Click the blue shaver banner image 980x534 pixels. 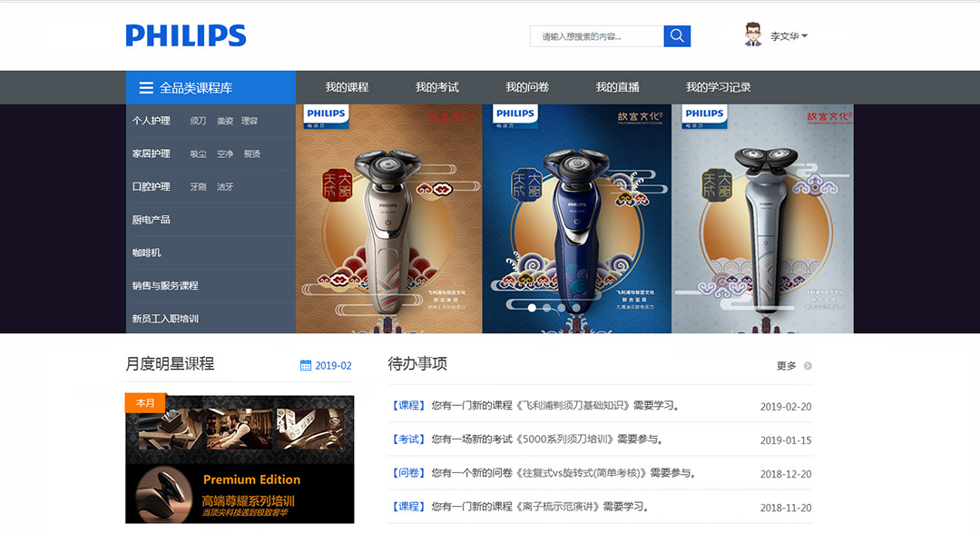tap(577, 219)
